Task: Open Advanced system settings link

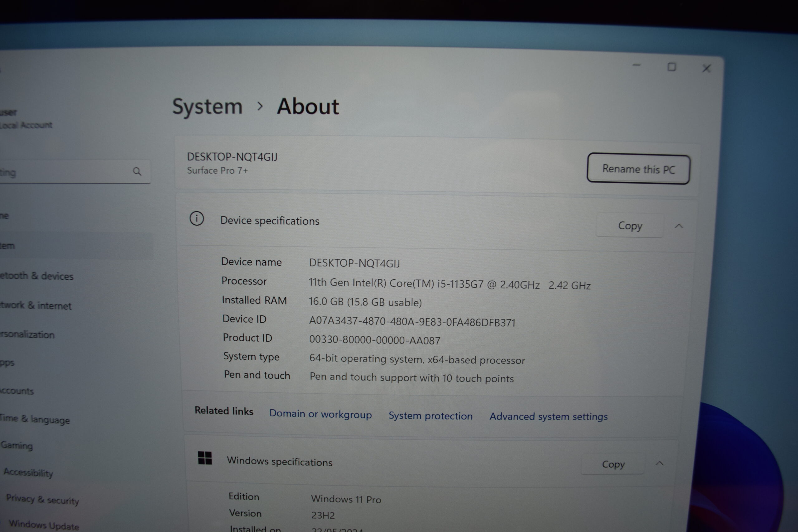Action: (x=548, y=416)
